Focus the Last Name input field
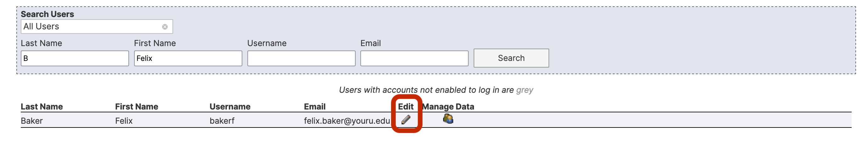The image size is (868, 142). tap(75, 58)
